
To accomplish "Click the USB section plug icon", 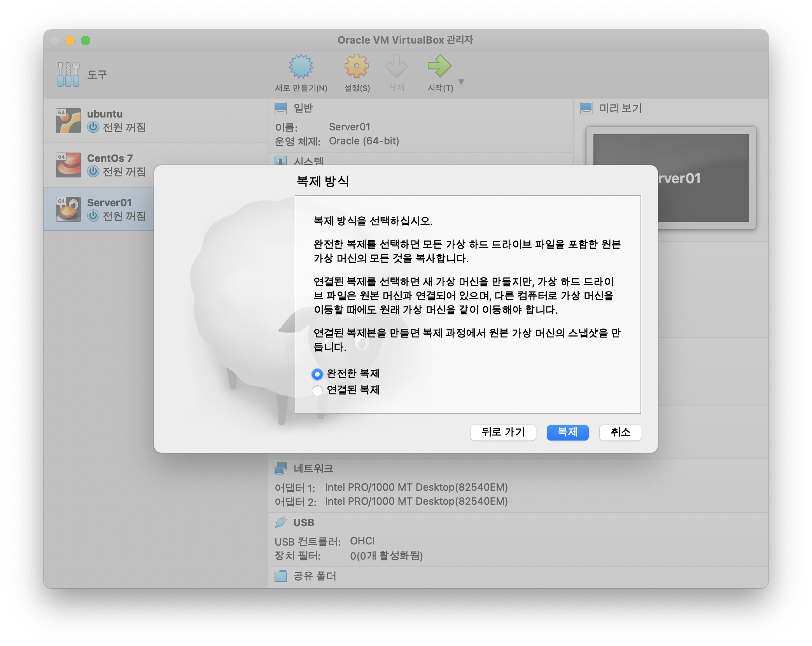I will tap(280, 522).
